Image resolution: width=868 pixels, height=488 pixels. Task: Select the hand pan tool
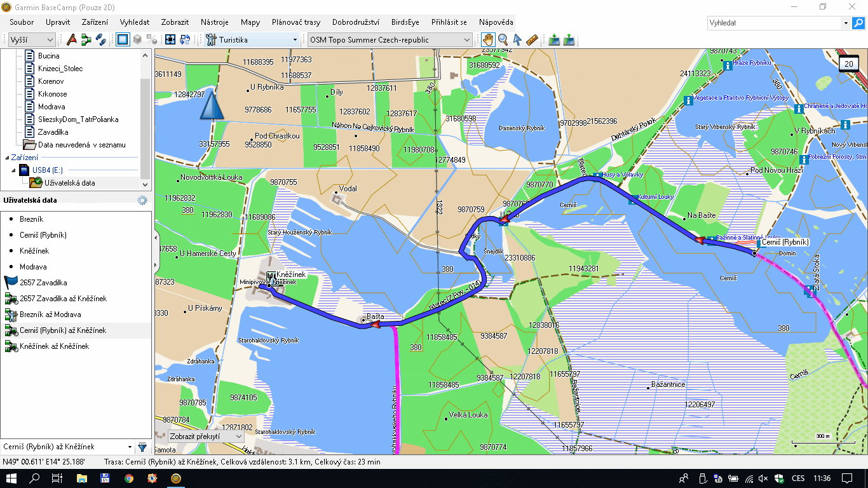click(x=488, y=39)
